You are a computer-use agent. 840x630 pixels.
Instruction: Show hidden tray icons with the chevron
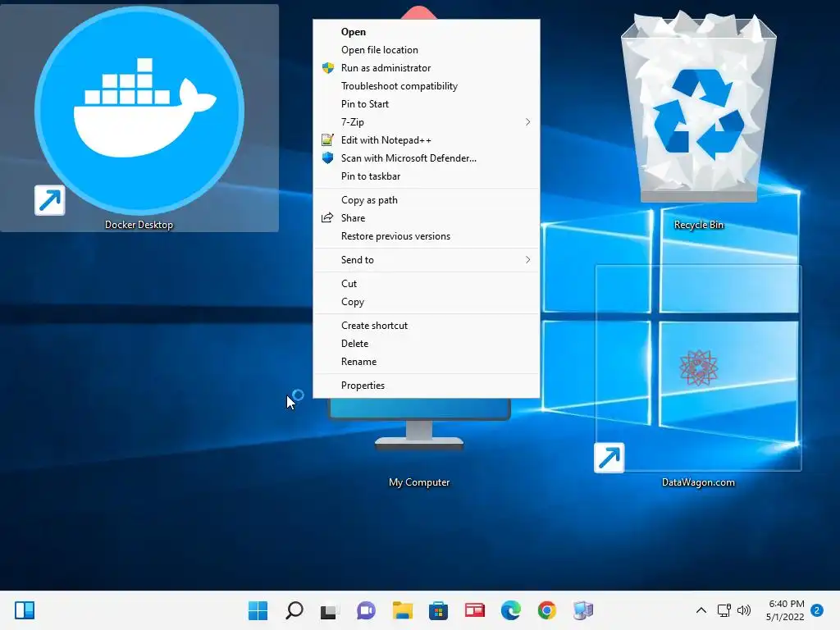click(x=701, y=610)
